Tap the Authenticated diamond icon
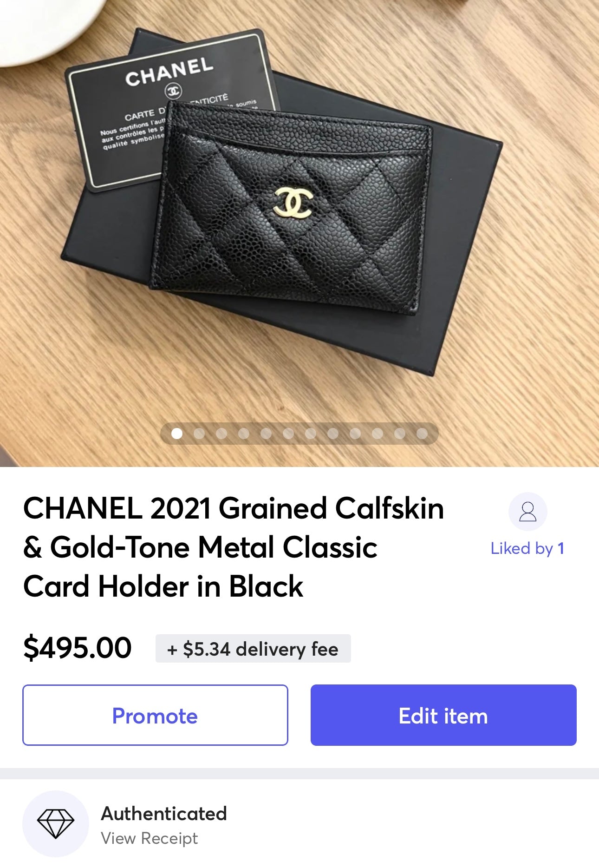 coord(56,823)
